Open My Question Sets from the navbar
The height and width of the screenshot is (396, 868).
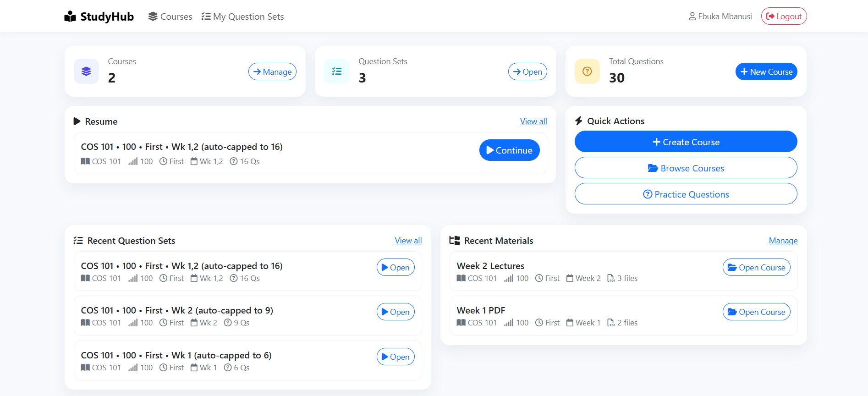(x=248, y=16)
